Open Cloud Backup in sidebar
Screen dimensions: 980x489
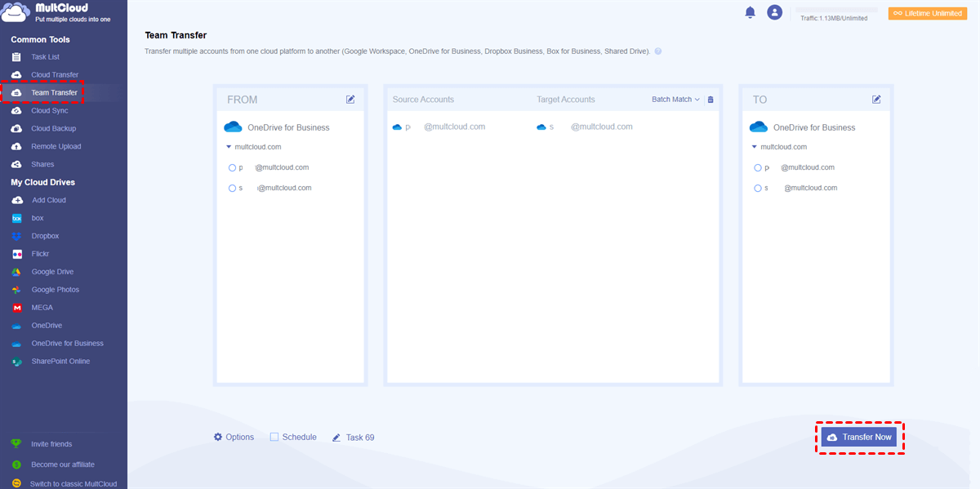(x=54, y=129)
